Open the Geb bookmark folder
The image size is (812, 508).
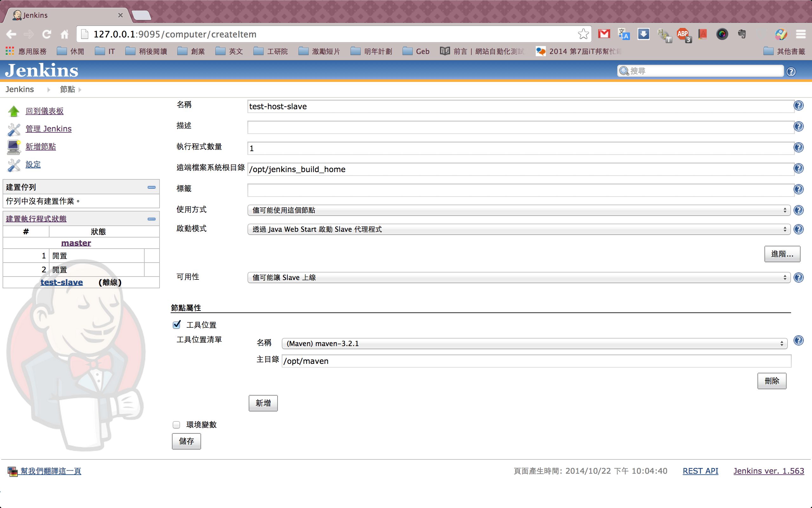coord(416,51)
